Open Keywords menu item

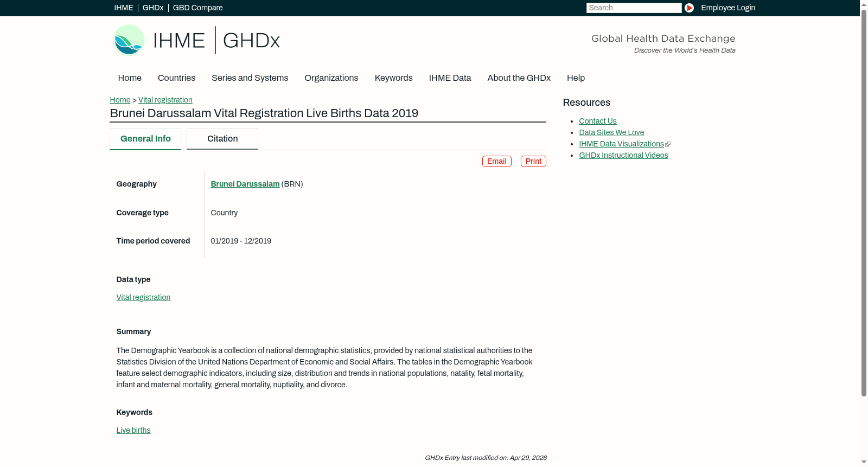(394, 78)
